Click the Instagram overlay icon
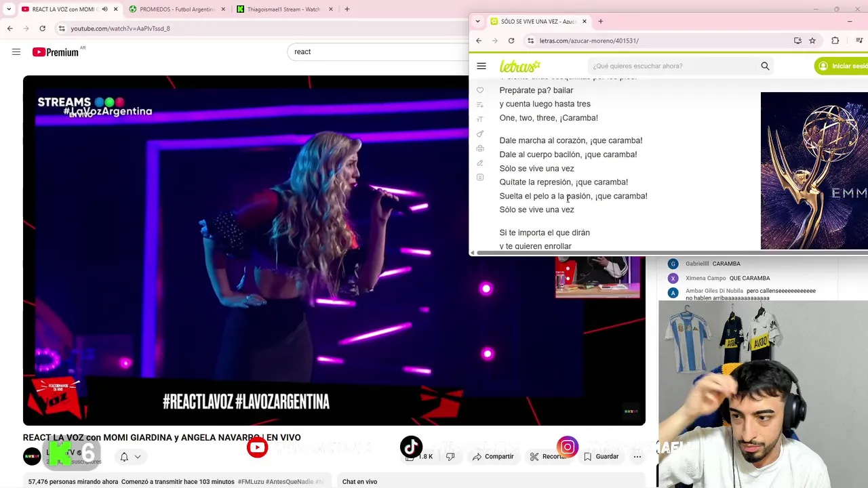Viewport: 868px width, 488px height. click(568, 447)
